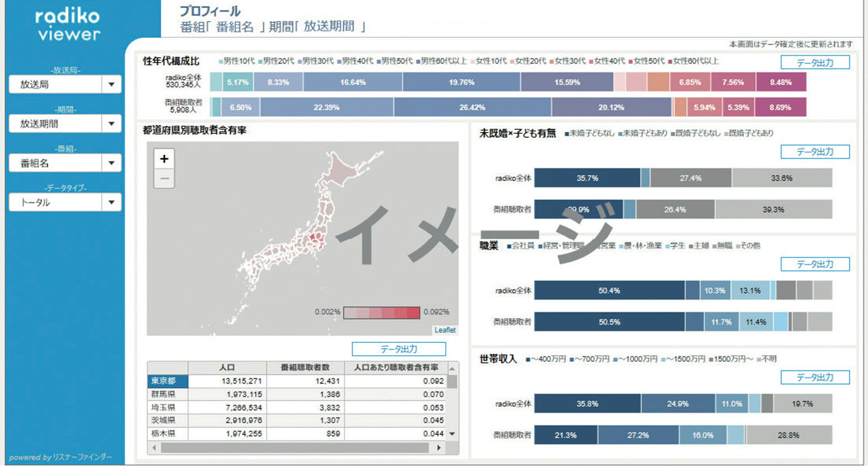Open the 放送局 dropdown
Screen dimensions: 868x467
pyautogui.click(x=65, y=84)
